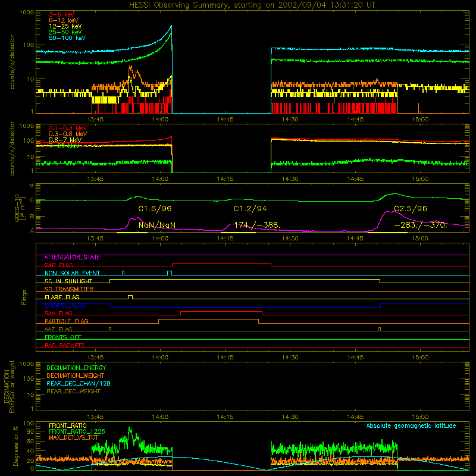Click the 14:30 tick label under the keV count panel
Screen dimensions: 476x476
[x=290, y=120]
